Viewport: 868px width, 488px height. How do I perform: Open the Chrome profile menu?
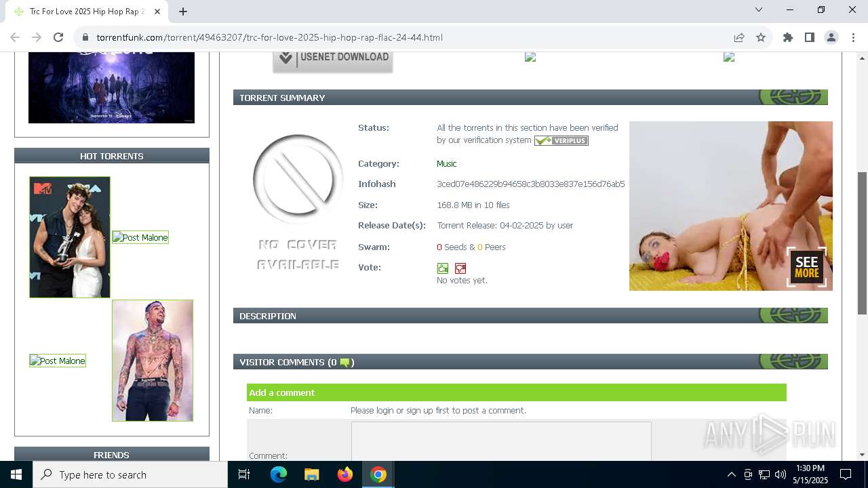tap(831, 37)
